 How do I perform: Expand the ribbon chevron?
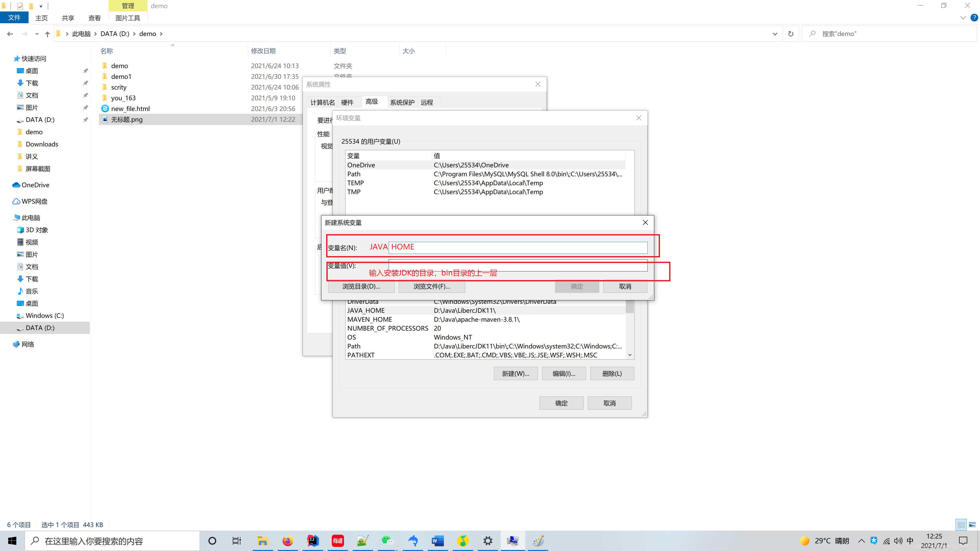(x=963, y=18)
